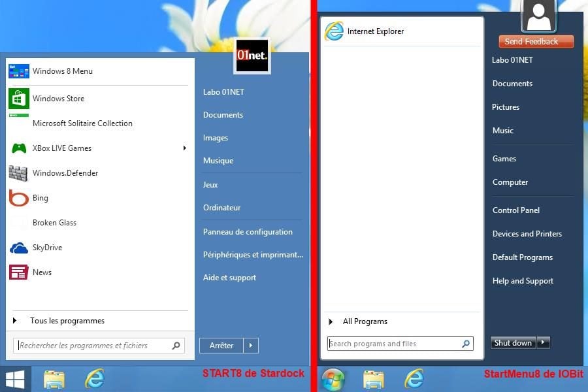
Task: Open Labo 01NET in the Start8 menu
Action: pyautogui.click(x=223, y=92)
